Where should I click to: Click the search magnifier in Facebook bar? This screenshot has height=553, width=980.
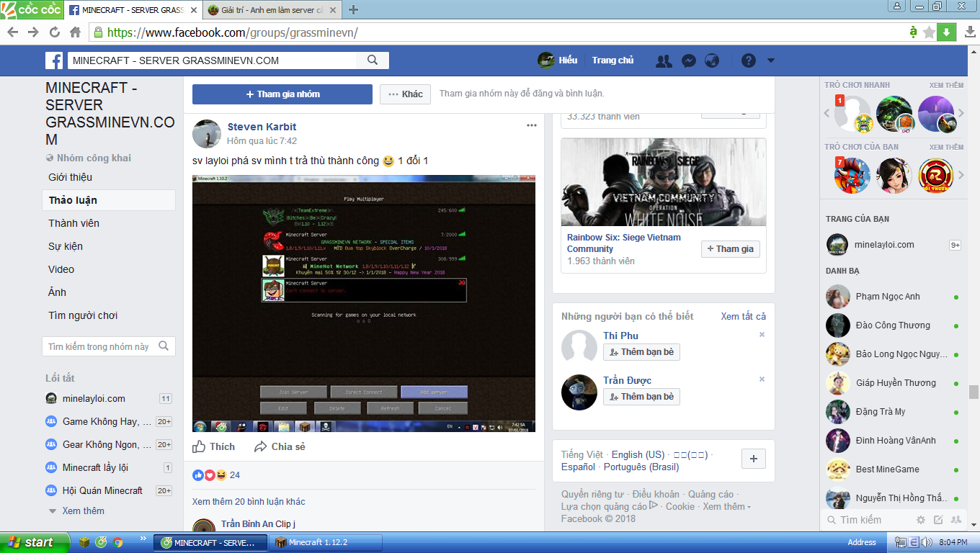(373, 60)
